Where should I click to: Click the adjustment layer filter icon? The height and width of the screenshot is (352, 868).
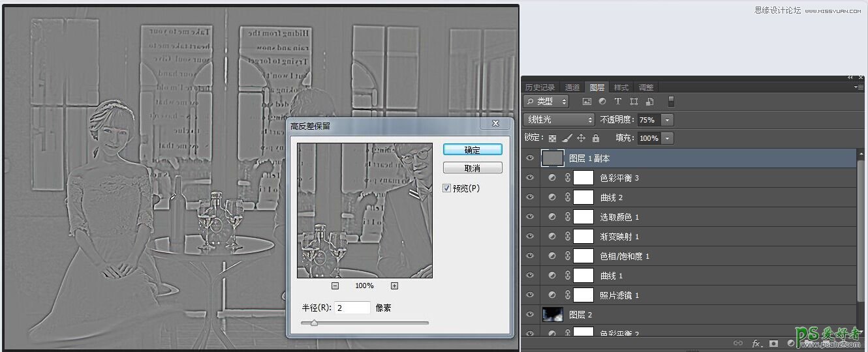tap(602, 102)
